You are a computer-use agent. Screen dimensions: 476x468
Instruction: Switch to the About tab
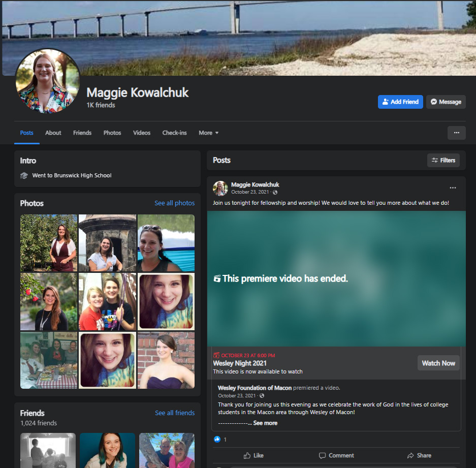[53, 133]
